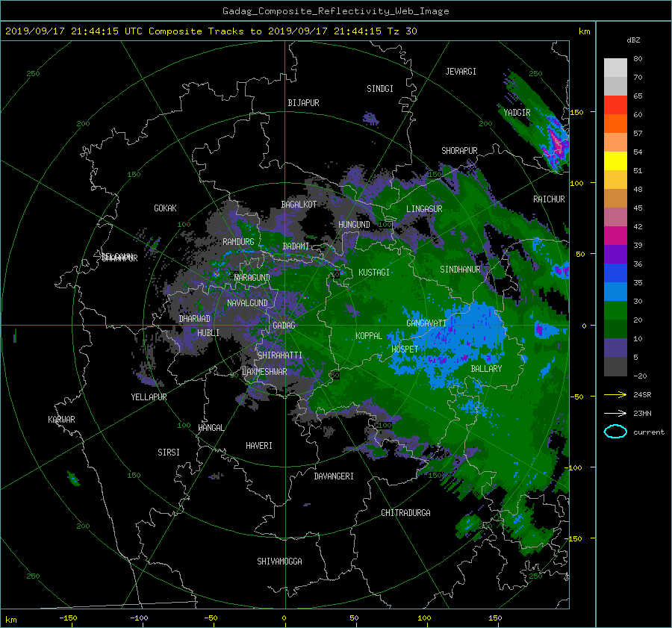Click the KOPPAL city label
Screen dimensions: 672x628
tap(369, 335)
